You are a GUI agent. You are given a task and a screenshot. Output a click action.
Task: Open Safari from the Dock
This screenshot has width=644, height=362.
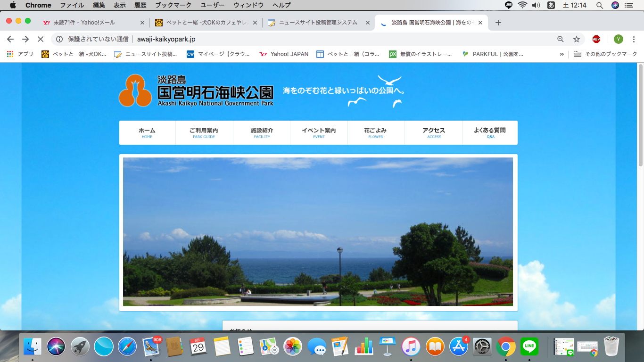(x=127, y=347)
